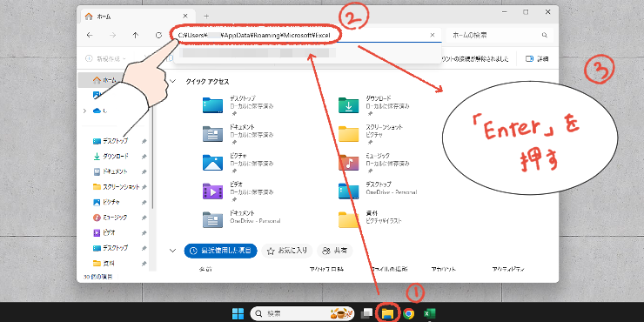Open ドキュメント folder saved locally
The image size is (644, 322).
pyautogui.click(x=238, y=134)
